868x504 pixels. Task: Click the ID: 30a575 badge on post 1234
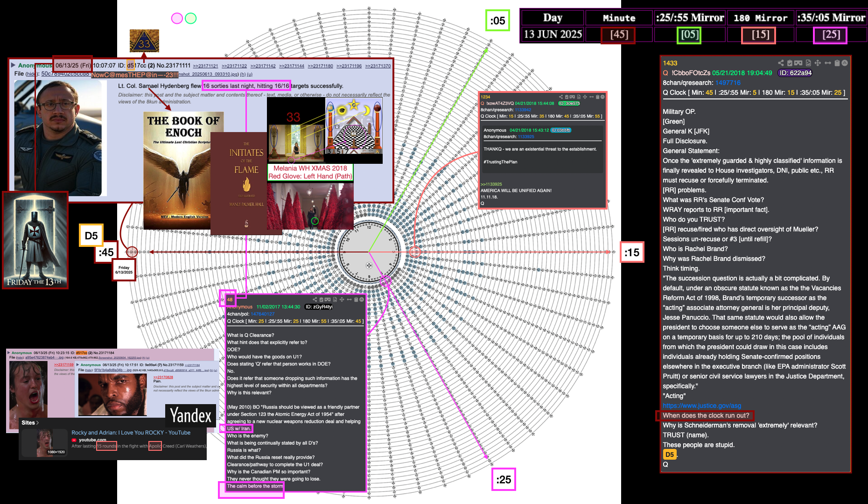click(x=569, y=104)
